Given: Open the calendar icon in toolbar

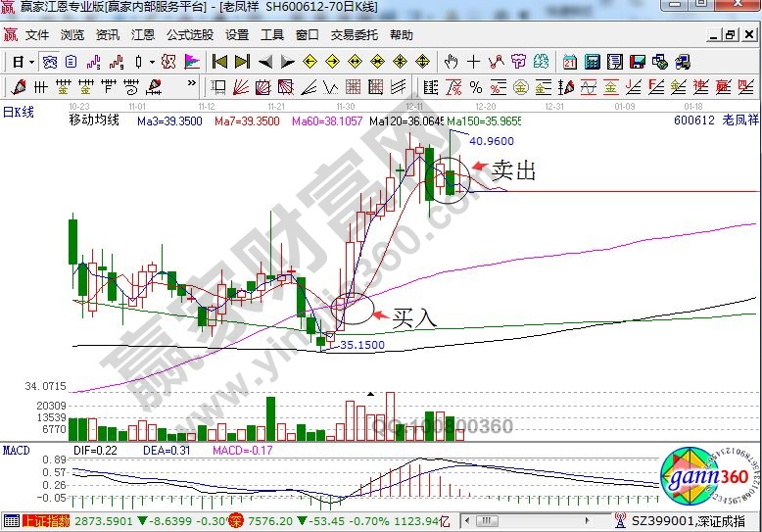Looking at the screenshot, I should 569,62.
